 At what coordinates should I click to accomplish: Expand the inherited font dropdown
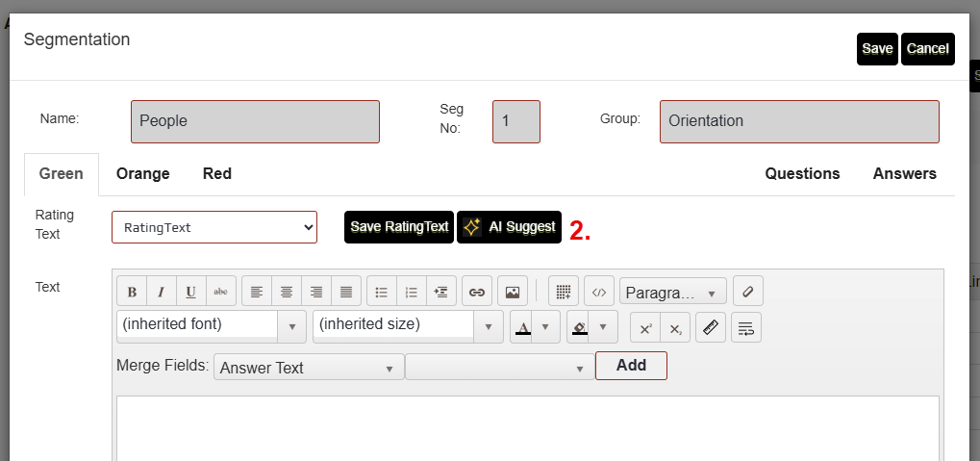(291, 326)
